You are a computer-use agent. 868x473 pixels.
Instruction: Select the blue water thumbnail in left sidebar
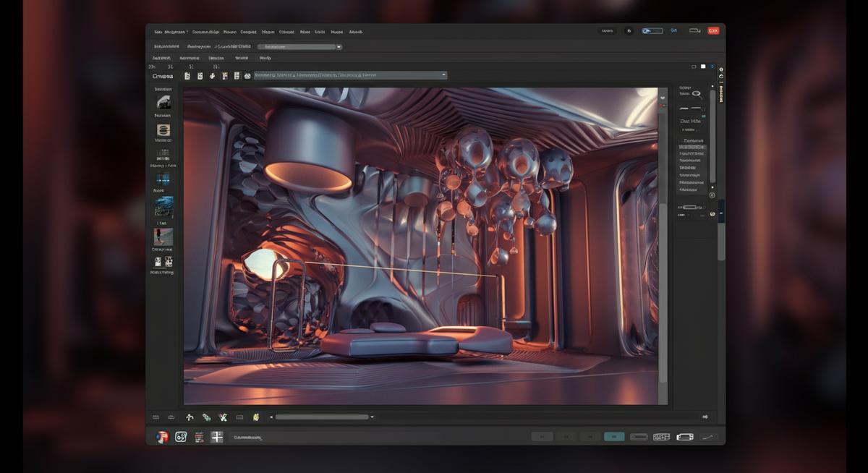point(163,207)
